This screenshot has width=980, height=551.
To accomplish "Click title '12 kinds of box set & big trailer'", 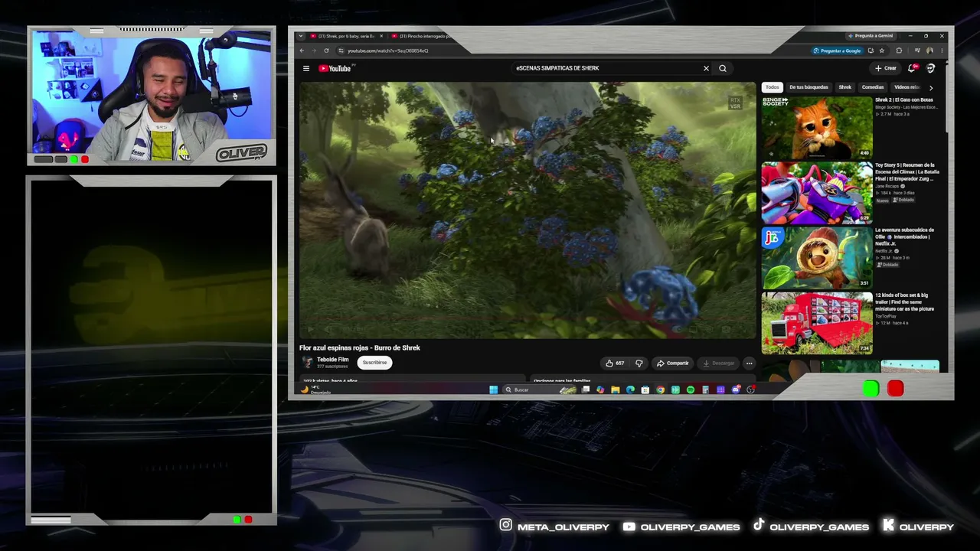I will [x=905, y=302].
